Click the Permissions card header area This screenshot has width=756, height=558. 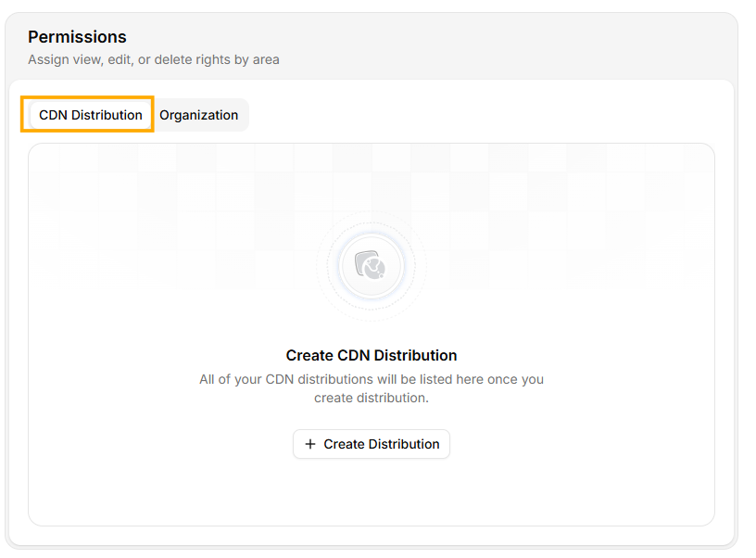[371, 44]
